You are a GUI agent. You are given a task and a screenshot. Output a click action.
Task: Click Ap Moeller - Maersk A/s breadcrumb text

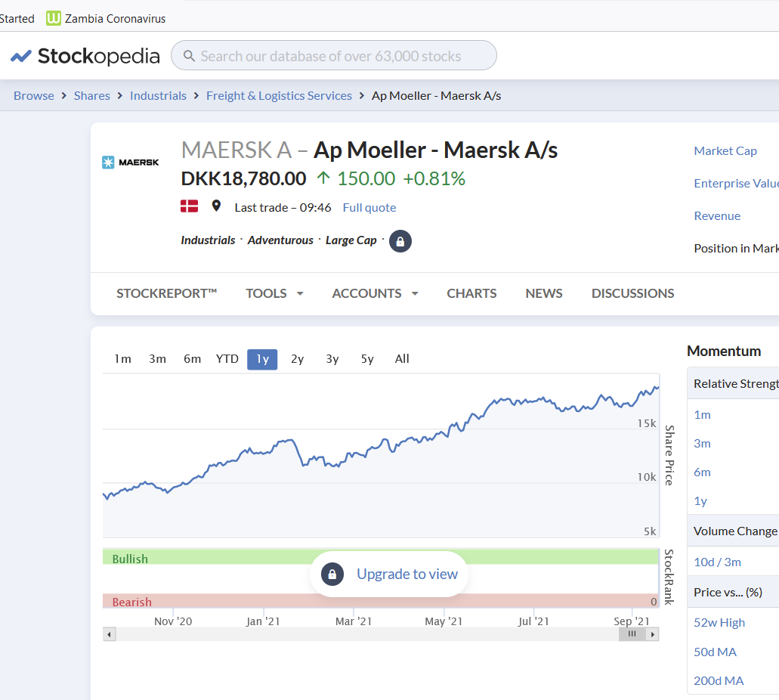coord(436,95)
